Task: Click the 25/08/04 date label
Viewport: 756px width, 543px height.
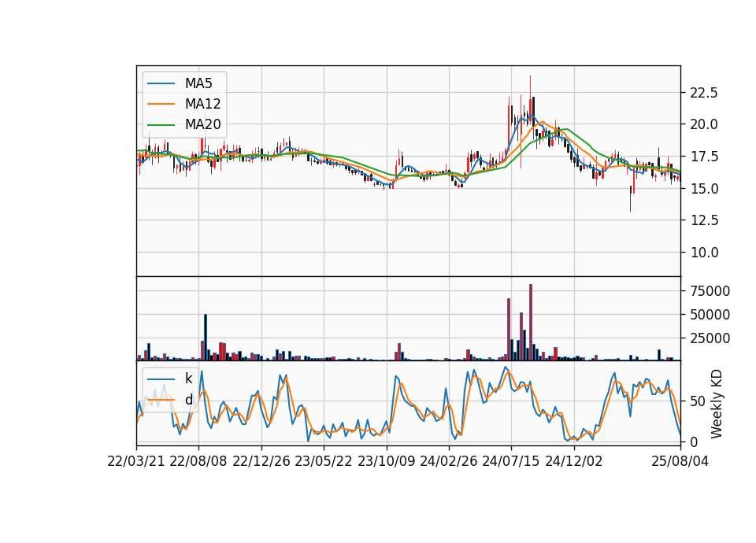Action: point(680,461)
